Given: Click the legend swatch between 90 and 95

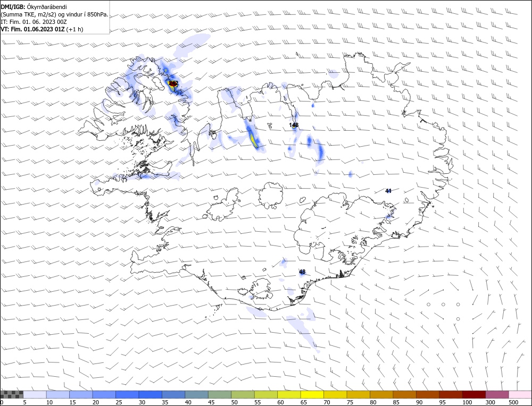Looking at the screenshot, I should click(428, 394).
